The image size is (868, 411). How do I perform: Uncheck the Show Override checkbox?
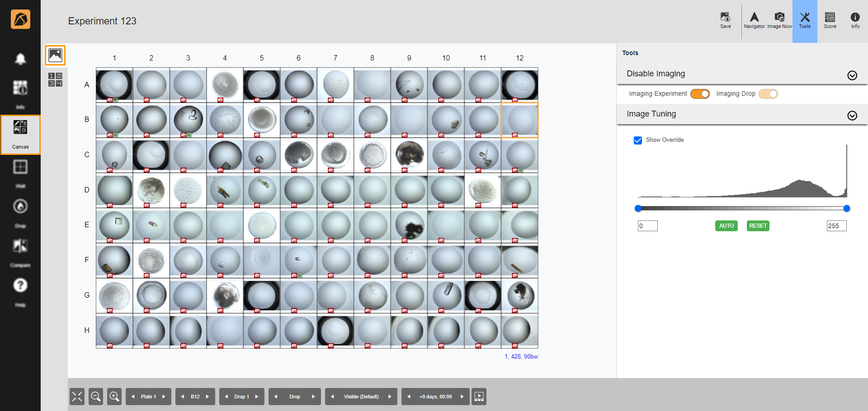(x=638, y=140)
